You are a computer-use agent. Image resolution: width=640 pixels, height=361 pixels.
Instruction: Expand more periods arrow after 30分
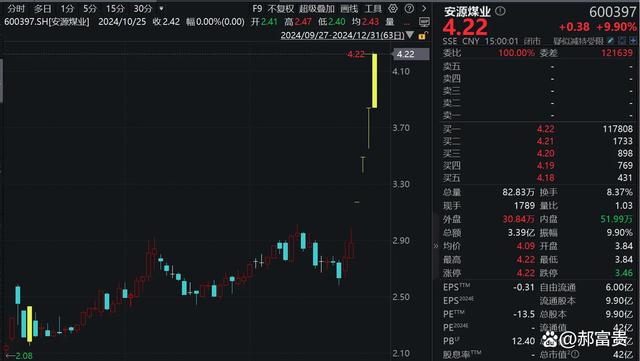[x=161, y=8]
